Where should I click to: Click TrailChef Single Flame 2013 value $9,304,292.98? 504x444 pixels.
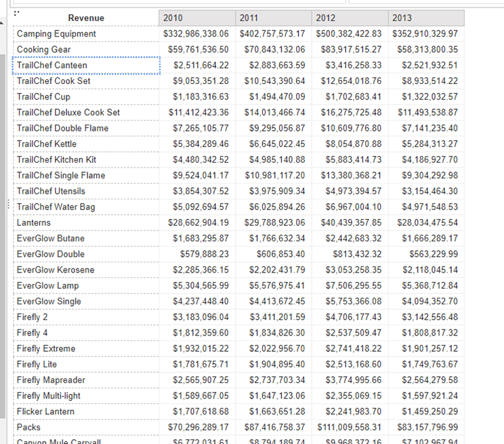[430, 176]
